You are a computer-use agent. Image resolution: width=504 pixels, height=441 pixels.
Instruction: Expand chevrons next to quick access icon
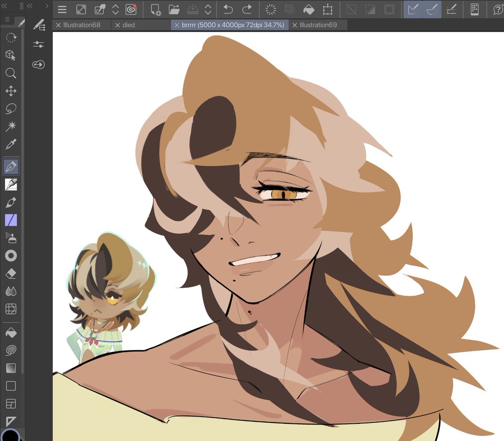[x=116, y=10]
